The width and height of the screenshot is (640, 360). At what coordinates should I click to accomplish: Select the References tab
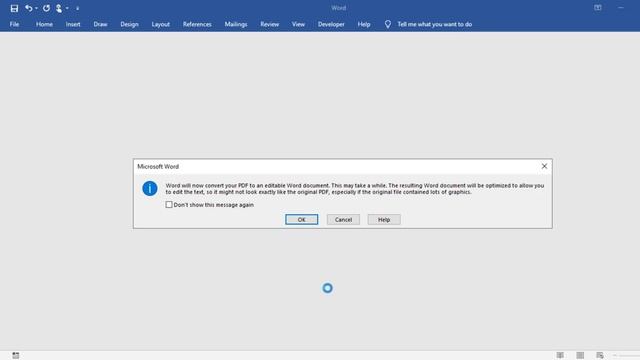[197, 24]
